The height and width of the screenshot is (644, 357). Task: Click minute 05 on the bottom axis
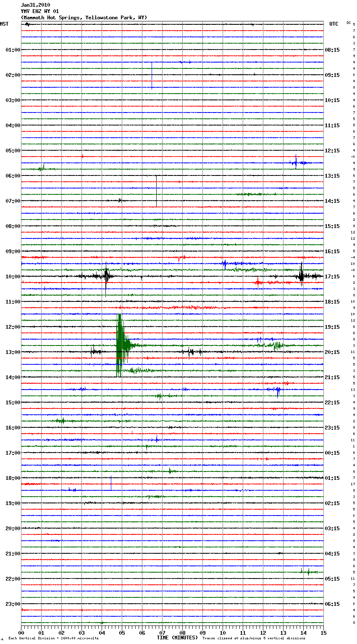click(122, 633)
